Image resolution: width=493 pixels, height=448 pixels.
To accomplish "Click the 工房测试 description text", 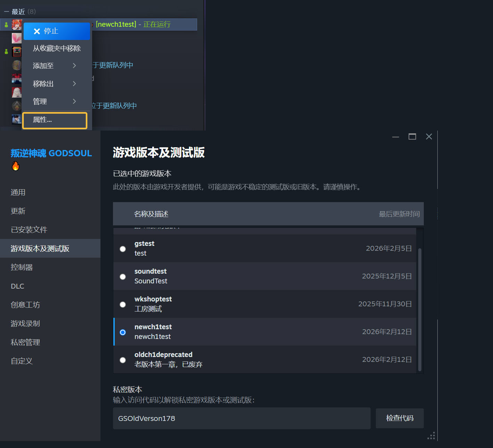I will (148, 309).
